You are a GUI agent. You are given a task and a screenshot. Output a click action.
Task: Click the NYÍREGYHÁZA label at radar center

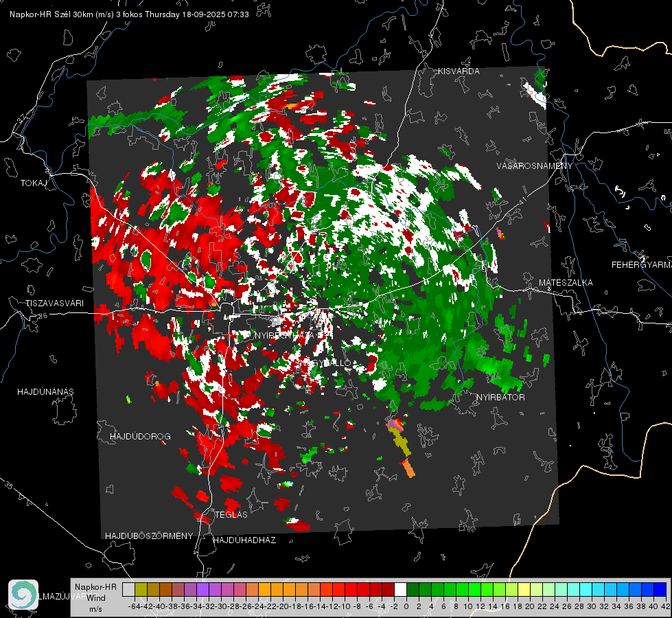pyautogui.click(x=286, y=335)
